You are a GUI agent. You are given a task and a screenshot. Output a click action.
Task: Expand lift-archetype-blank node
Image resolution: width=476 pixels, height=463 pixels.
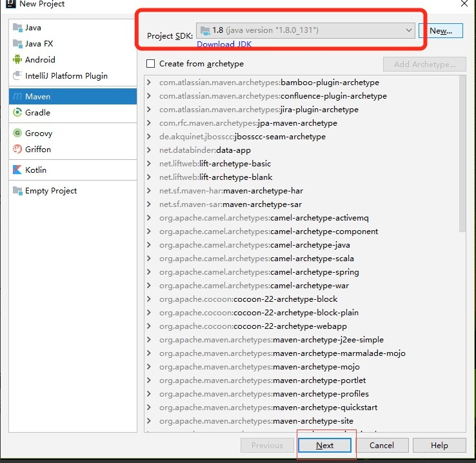click(149, 177)
